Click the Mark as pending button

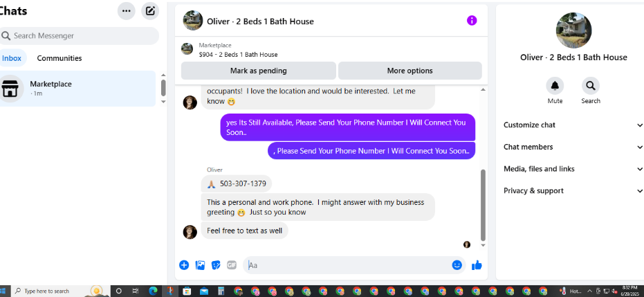pyautogui.click(x=258, y=71)
